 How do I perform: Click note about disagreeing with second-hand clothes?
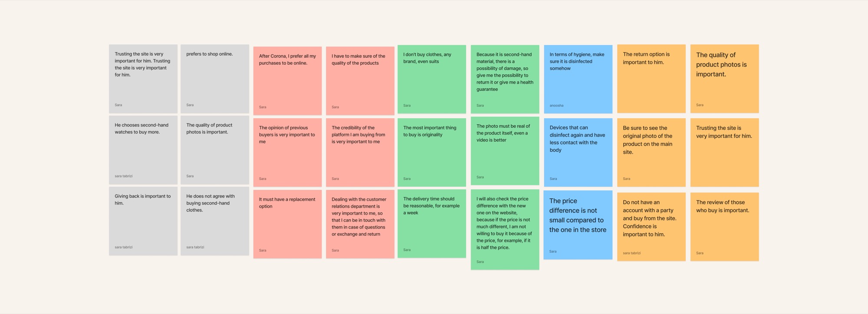click(214, 221)
